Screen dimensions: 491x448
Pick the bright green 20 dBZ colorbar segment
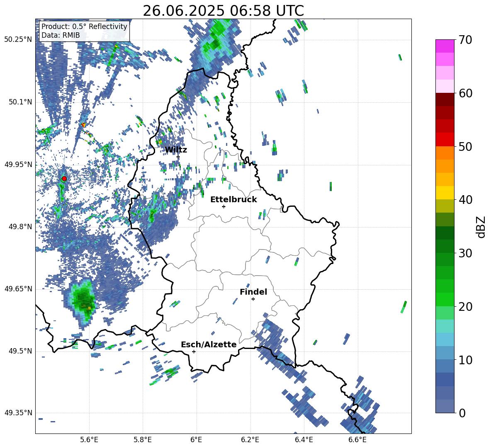445,299
